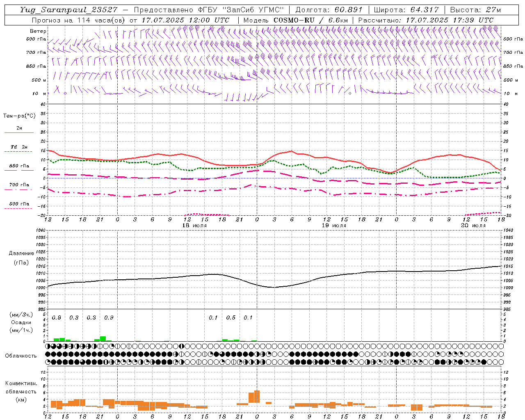Click the '19 июля' date label
This screenshot has width=525, height=420.
point(334,226)
